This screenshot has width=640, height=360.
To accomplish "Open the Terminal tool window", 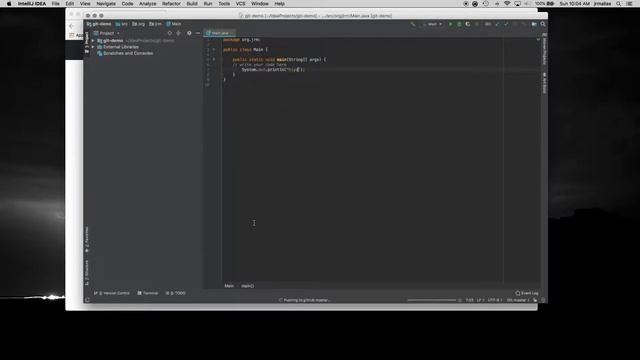I will 148,293.
